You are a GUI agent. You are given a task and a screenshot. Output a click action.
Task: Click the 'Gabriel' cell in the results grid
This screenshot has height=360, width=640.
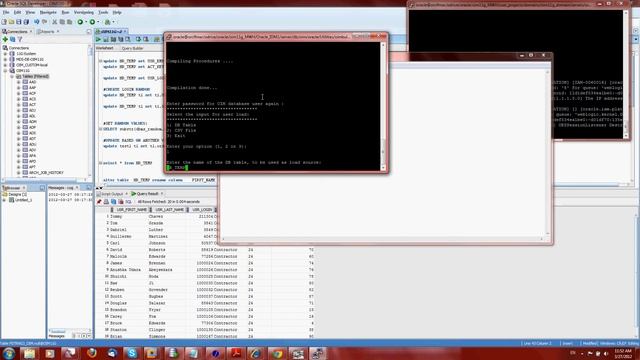(x=118, y=230)
